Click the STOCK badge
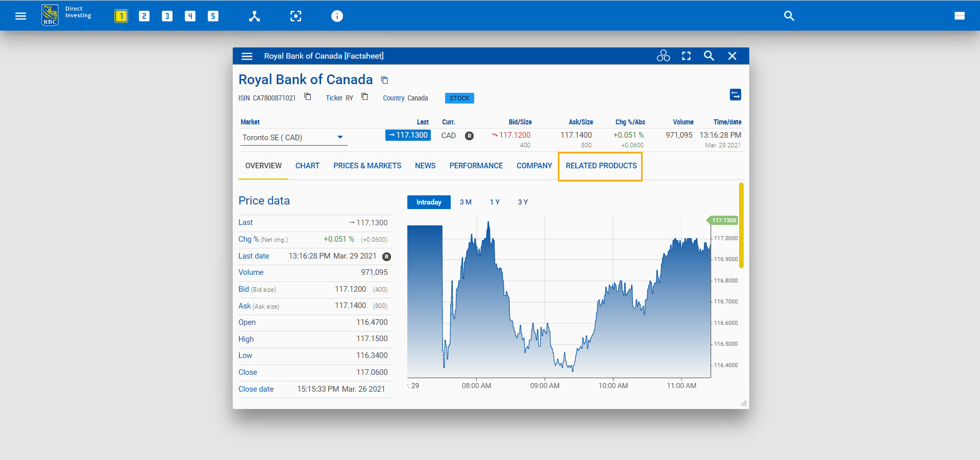This screenshot has width=980, height=460. (459, 98)
